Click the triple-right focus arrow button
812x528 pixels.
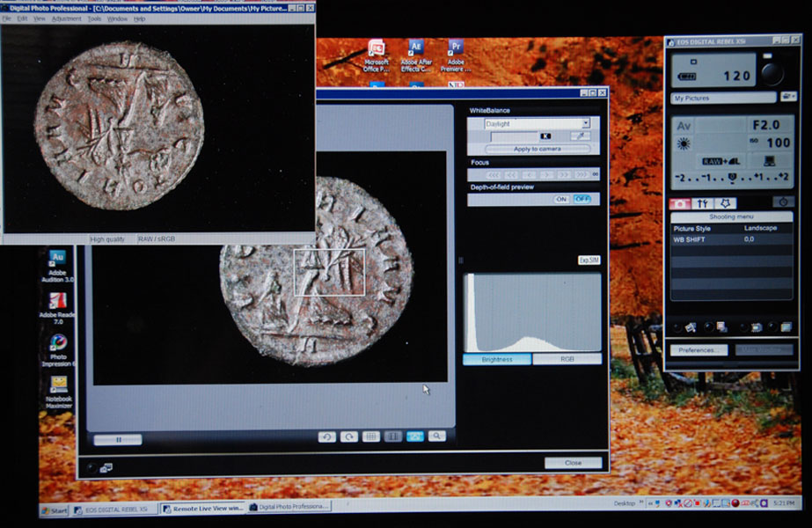click(582, 174)
